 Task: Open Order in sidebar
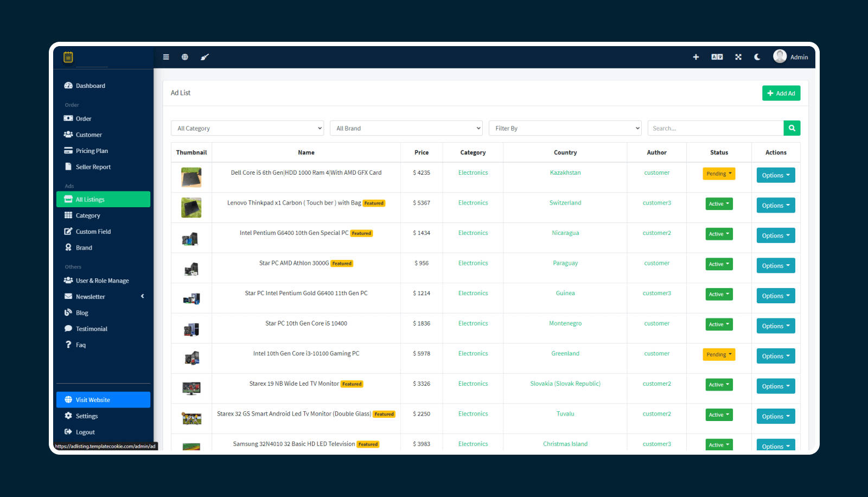coord(103,118)
